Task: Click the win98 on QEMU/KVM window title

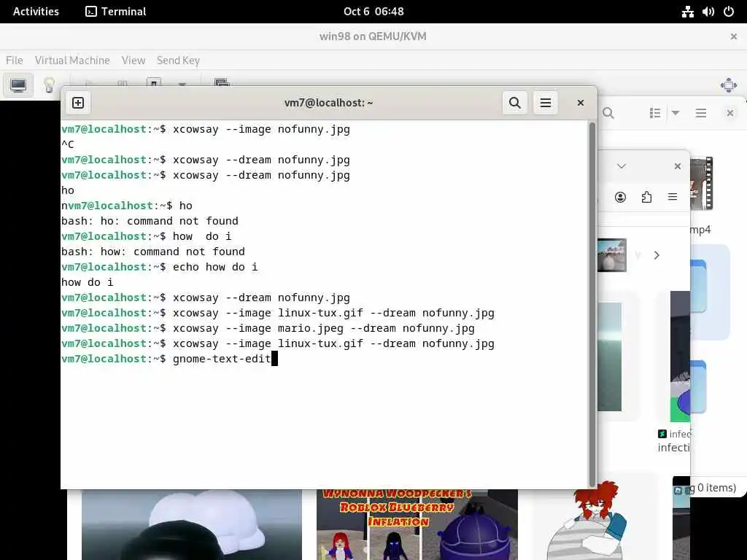Action: click(x=373, y=36)
